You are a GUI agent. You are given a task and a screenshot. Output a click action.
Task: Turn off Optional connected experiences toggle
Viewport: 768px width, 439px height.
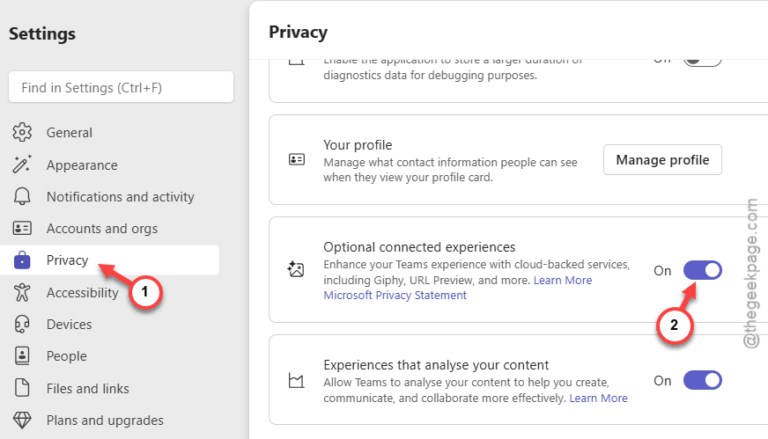pyautogui.click(x=702, y=270)
